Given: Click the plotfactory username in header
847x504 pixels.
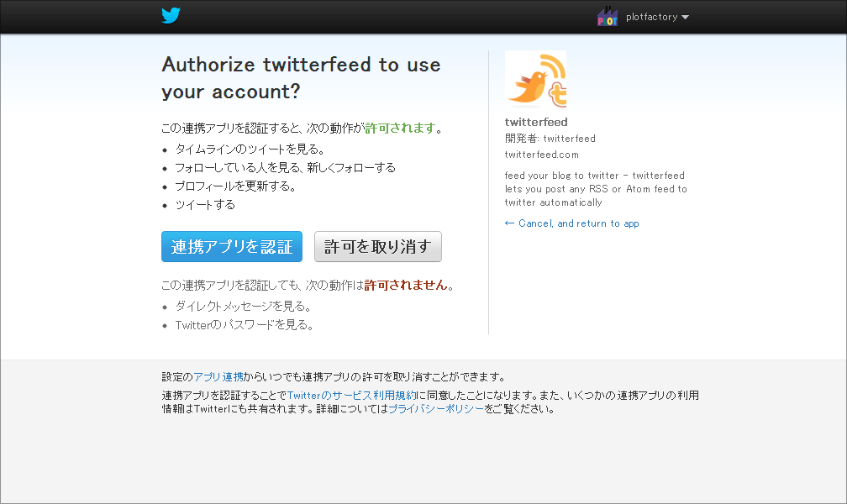Looking at the screenshot, I should click(x=651, y=18).
